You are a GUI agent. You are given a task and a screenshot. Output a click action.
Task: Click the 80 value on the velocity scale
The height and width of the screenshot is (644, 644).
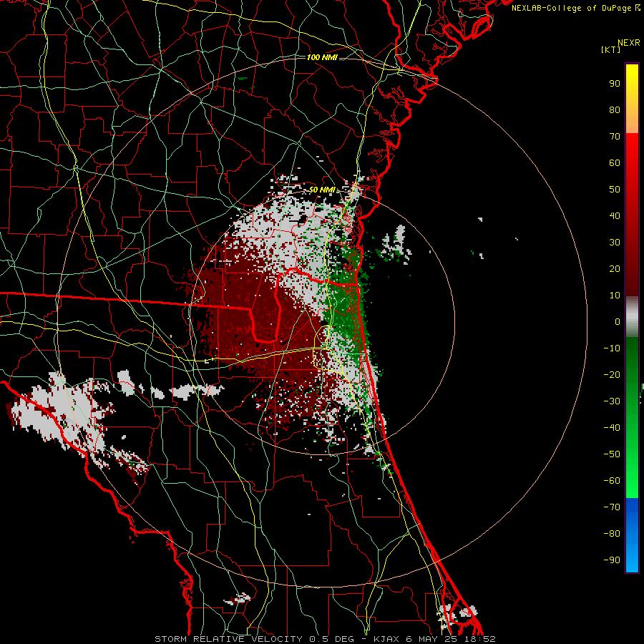615,110
